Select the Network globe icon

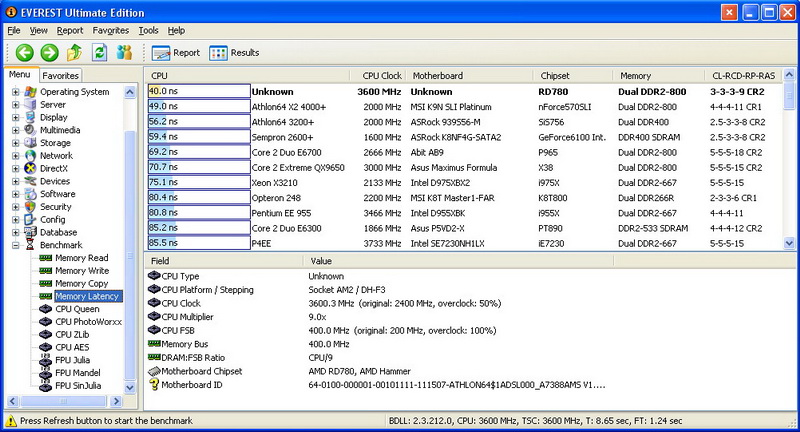pos(31,156)
